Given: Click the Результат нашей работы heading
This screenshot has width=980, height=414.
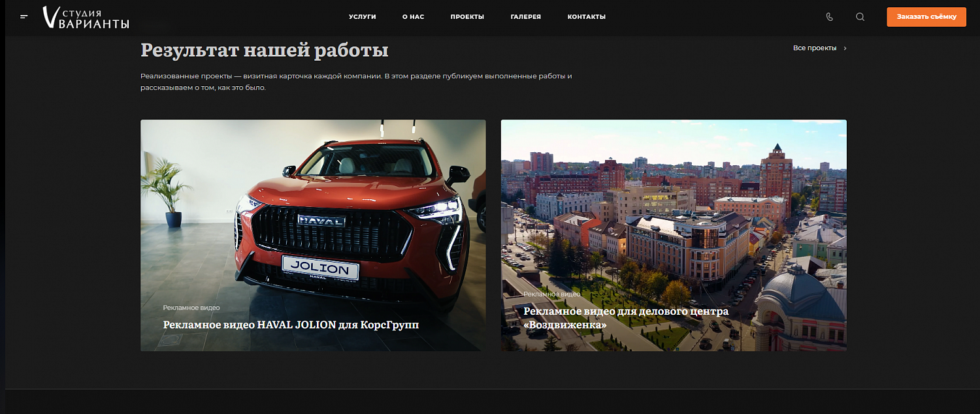Looking at the screenshot, I should [264, 50].
